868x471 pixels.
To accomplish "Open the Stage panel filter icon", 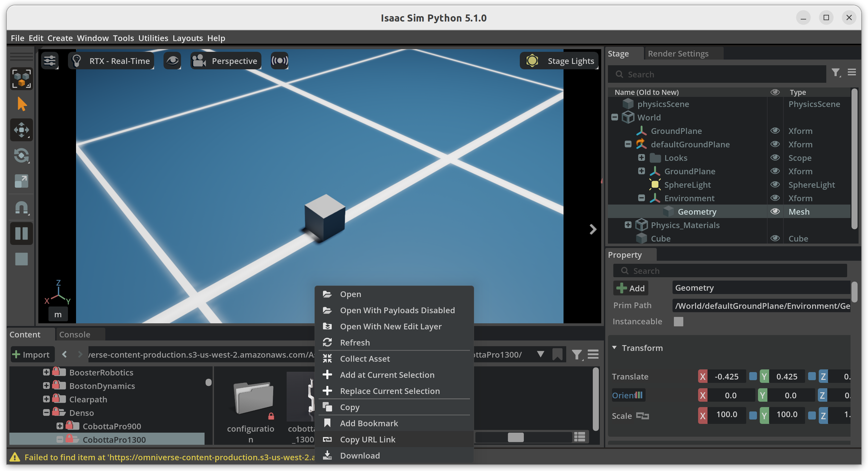I will pyautogui.click(x=836, y=73).
